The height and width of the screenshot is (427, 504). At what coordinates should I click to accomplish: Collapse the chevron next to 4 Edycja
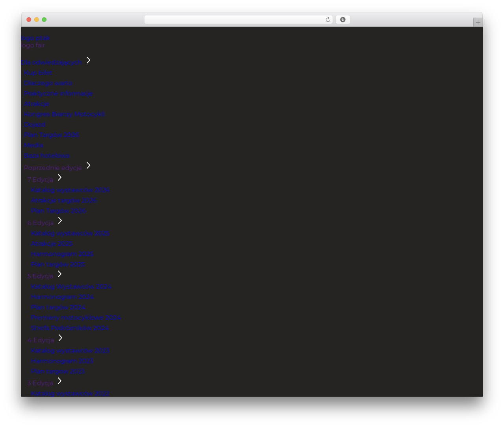[60, 338]
